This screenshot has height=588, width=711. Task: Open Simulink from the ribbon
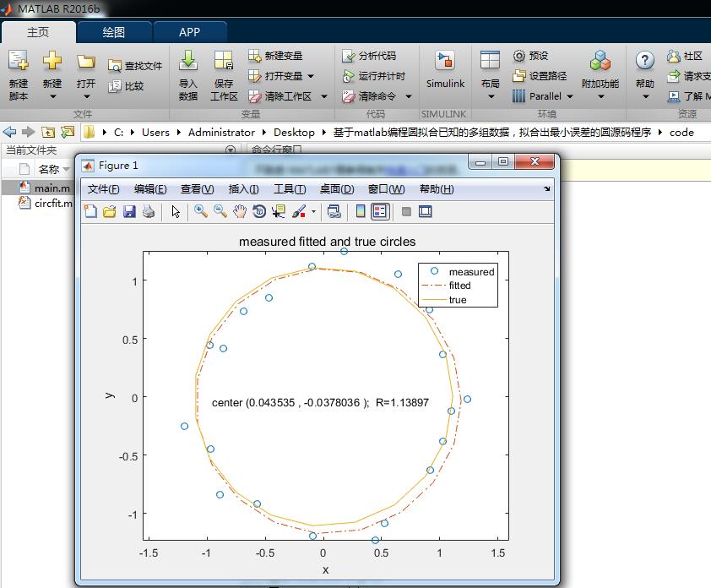point(445,68)
